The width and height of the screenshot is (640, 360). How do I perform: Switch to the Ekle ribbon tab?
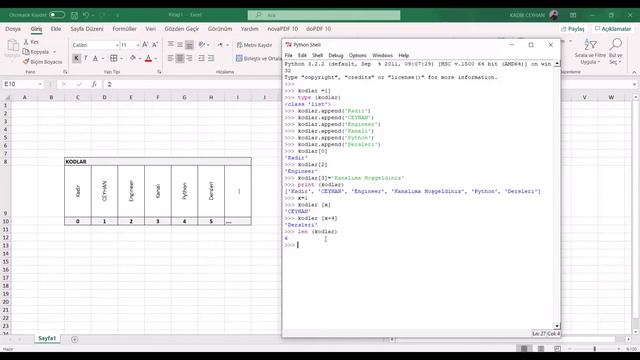(56, 29)
